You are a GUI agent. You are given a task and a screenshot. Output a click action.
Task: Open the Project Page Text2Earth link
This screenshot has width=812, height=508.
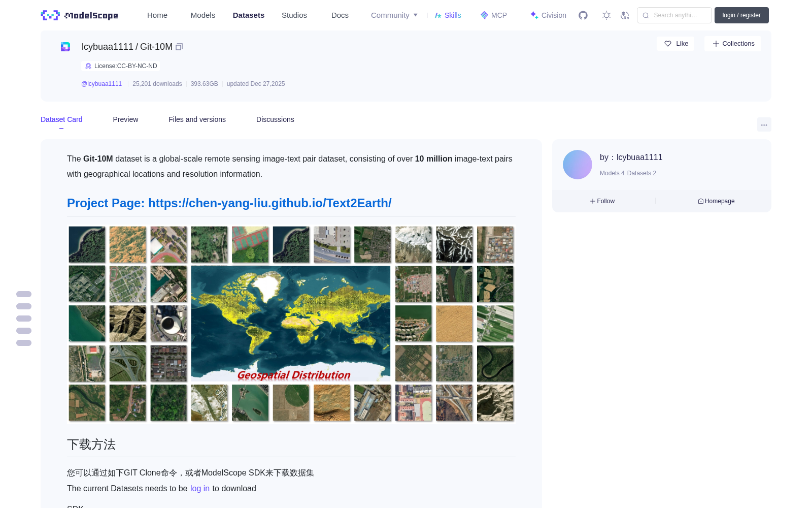[229, 203]
